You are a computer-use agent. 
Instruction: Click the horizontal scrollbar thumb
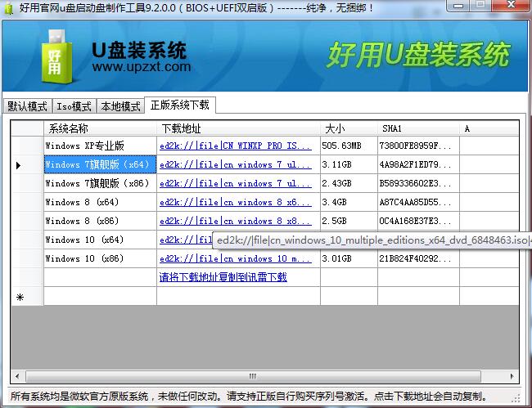tap(253, 376)
